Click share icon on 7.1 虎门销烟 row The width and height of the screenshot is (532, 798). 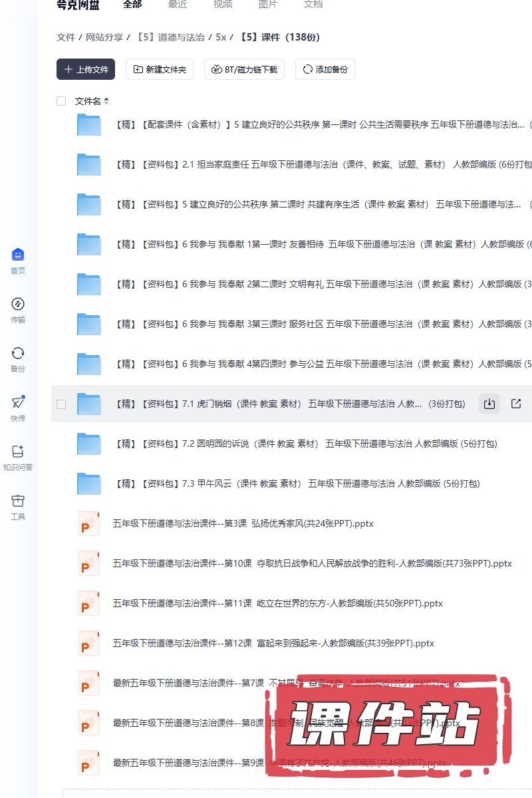516,404
